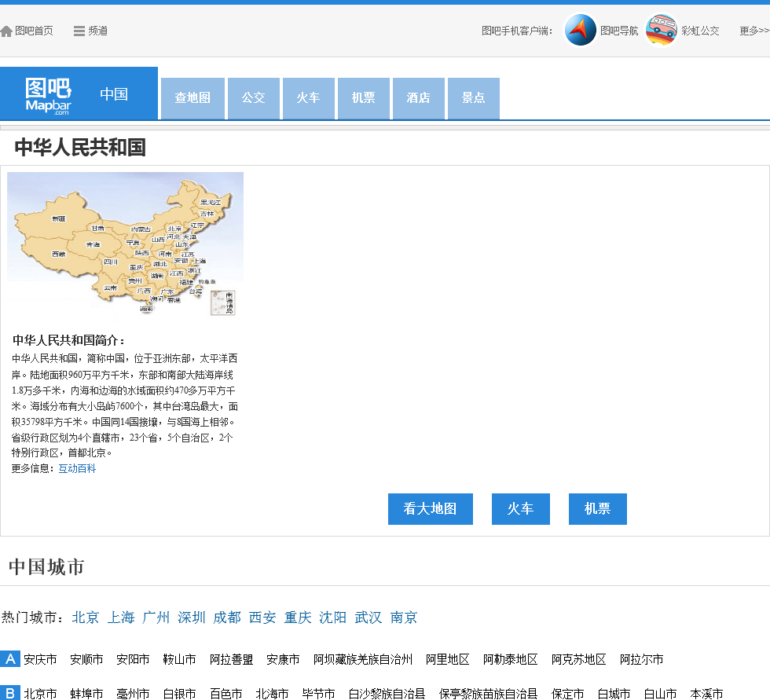
Task: Open 阿拉善盟 link
Action: (x=231, y=659)
